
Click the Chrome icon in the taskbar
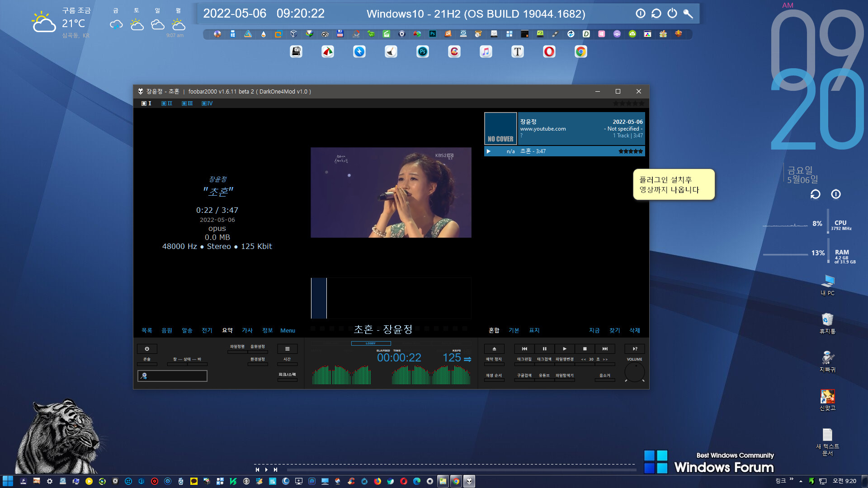(x=456, y=481)
